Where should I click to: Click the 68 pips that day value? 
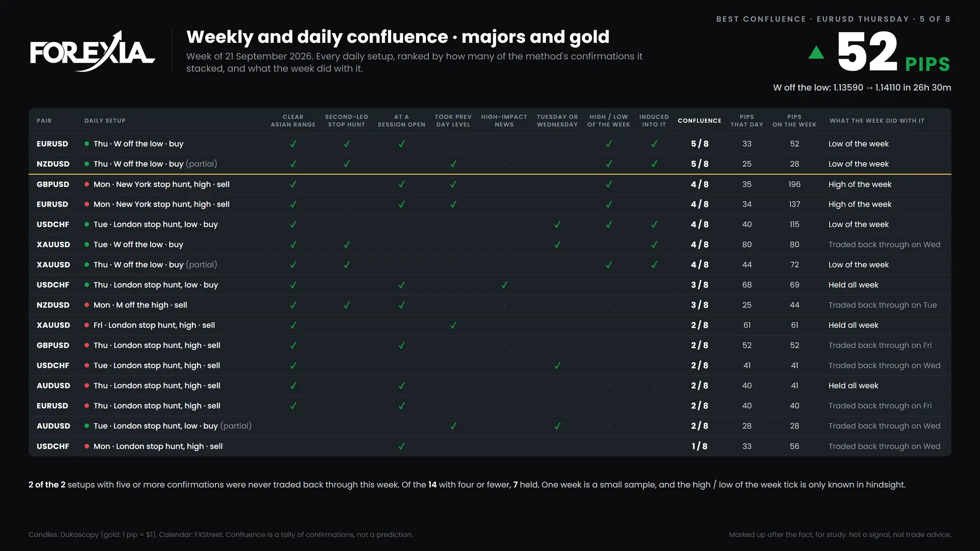pos(747,285)
